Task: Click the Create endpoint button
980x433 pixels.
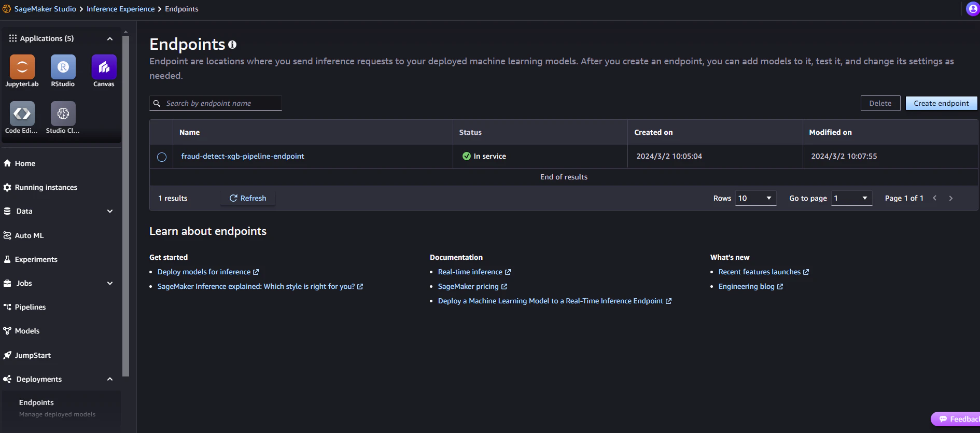Action: point(941,103)
